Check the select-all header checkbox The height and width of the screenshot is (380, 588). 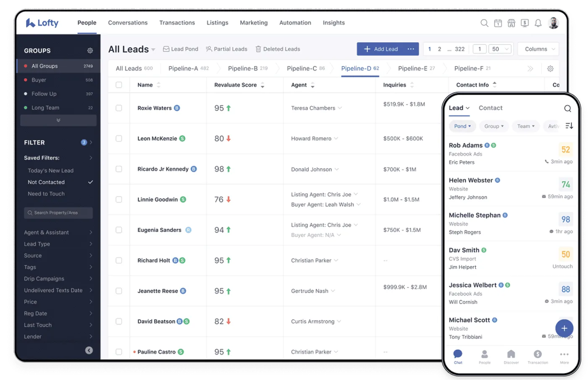(119, 85)
